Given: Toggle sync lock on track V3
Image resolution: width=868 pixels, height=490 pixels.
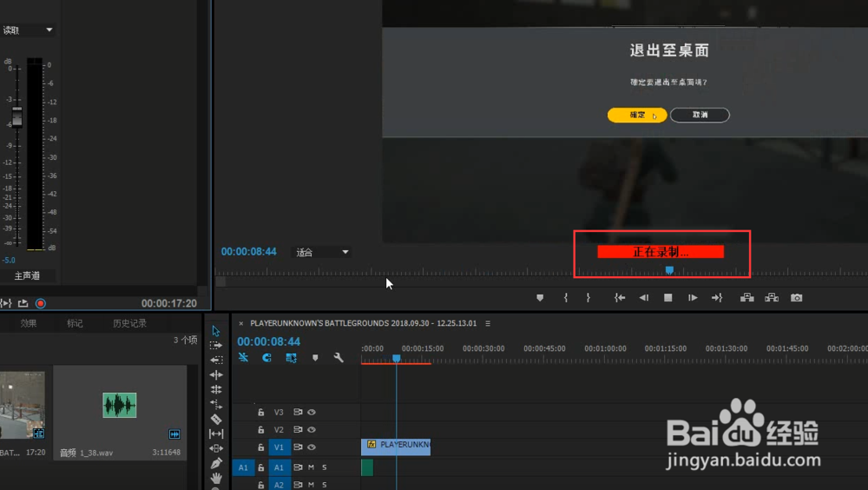Looking at the screenshot, I should click(x=298, y=413).
